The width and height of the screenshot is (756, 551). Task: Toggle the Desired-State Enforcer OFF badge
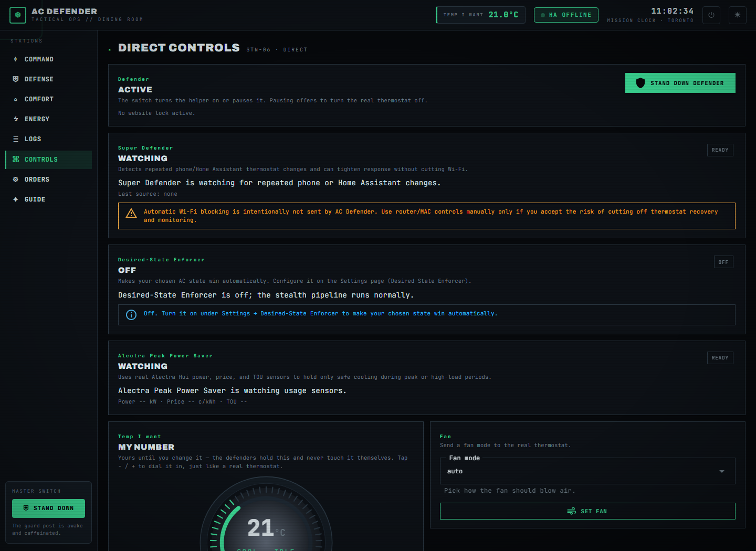pos(723,262)
